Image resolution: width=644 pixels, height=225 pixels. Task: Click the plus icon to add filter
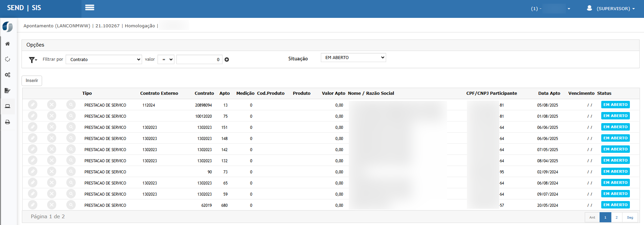point(227,60)
